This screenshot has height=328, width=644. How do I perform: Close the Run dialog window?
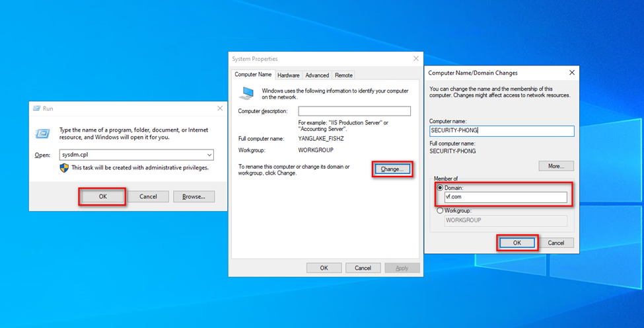click(219, 108)
